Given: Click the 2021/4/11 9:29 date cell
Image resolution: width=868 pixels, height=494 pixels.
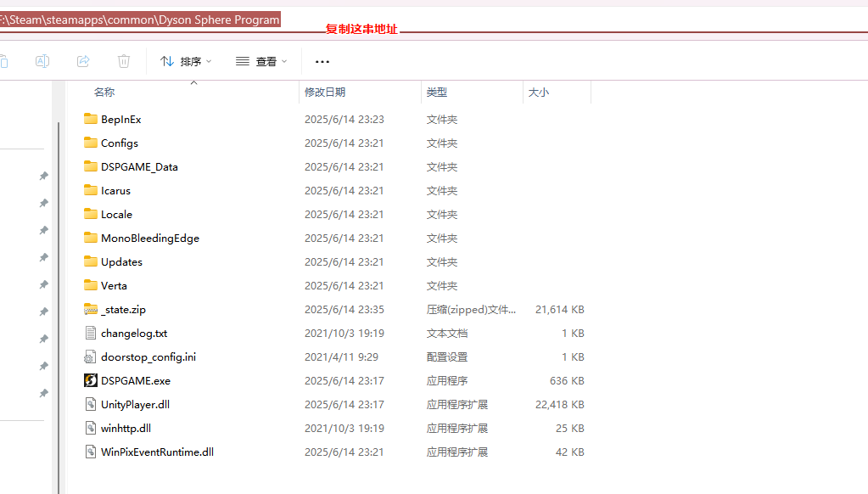Looking at the screenshot, I should pyautogui.click(x=342, y=357).
